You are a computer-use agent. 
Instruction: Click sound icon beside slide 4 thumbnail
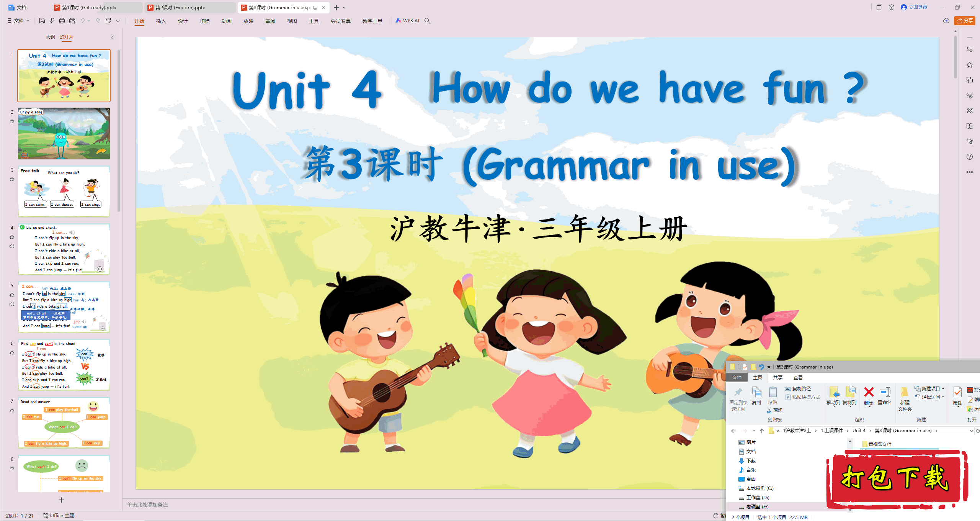[x=12, y=246]
